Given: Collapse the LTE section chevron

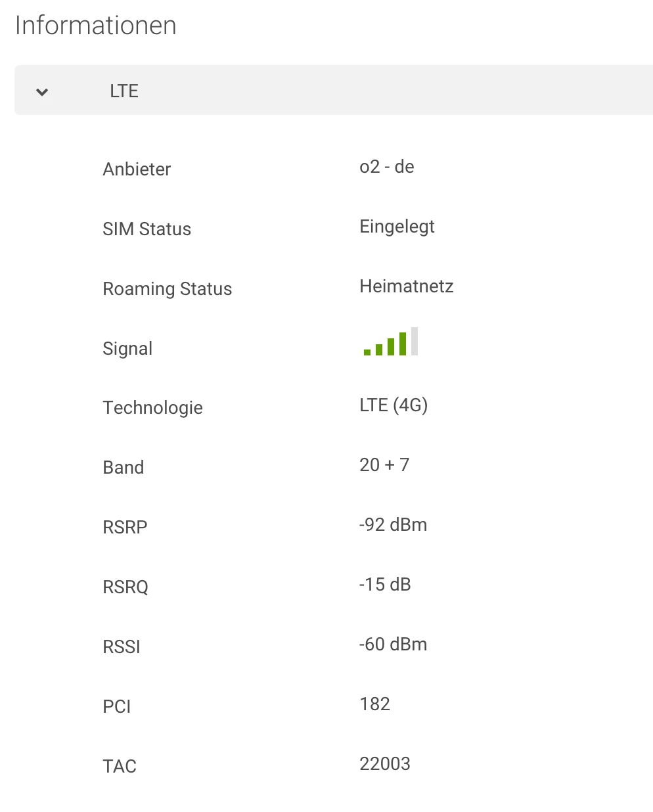Looking at the screenshot, I should tap(42, 92).
